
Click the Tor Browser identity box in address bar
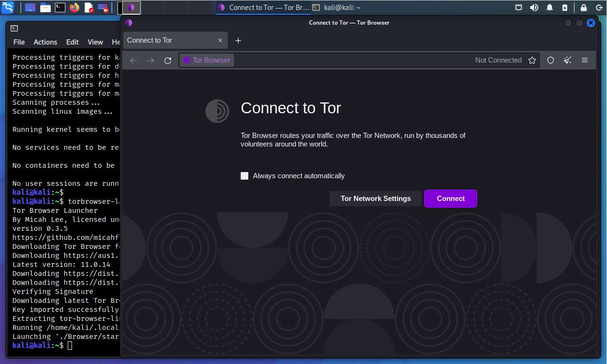tap(207, 60)
